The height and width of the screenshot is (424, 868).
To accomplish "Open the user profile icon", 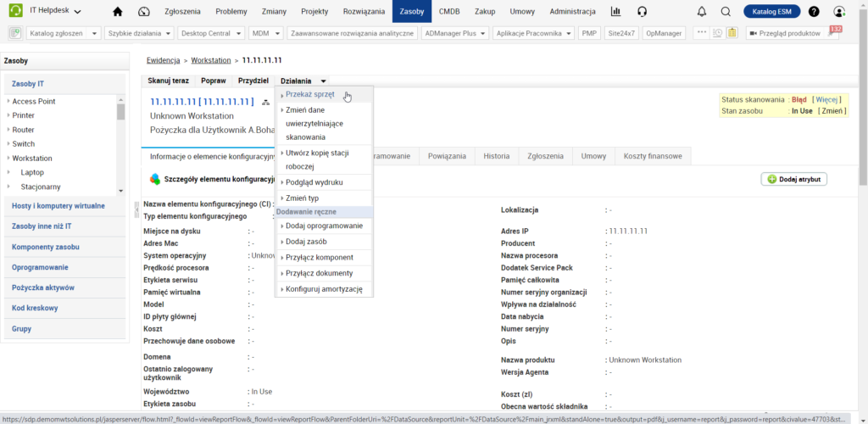I will tap(839, 11).
